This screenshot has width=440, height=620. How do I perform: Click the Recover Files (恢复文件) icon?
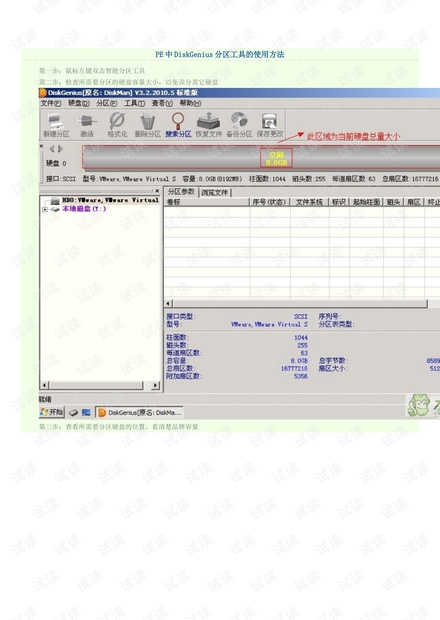[x=208, y=125]
